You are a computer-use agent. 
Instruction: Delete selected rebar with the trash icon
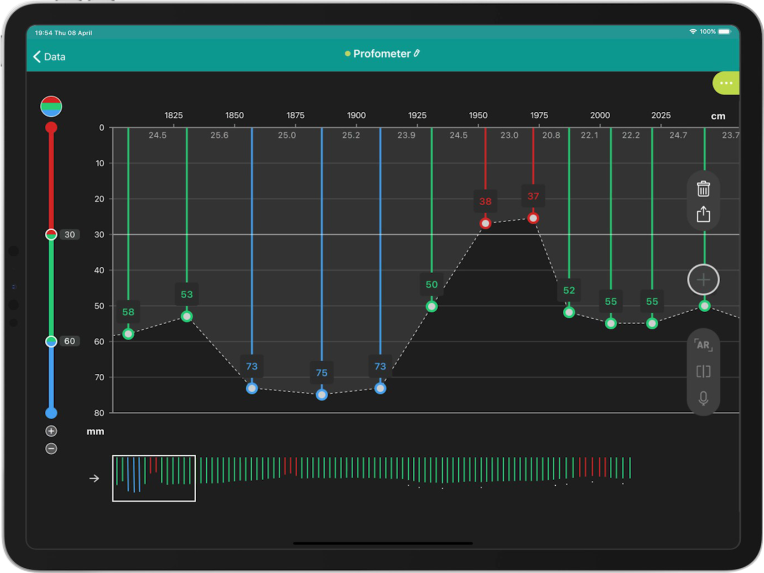coord(703,189)
